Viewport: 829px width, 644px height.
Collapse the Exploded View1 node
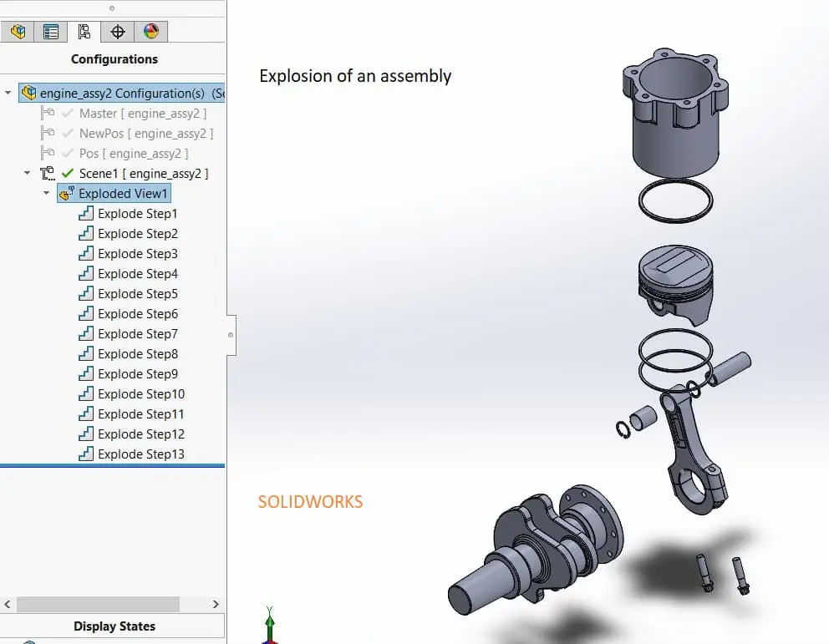tap(48, 193)
